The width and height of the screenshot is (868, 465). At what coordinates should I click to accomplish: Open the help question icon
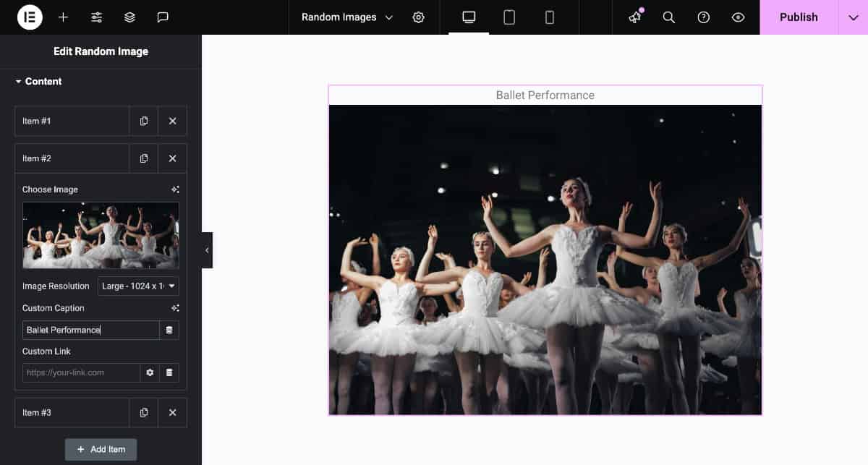pyautogui.click(x=704, y=17)
